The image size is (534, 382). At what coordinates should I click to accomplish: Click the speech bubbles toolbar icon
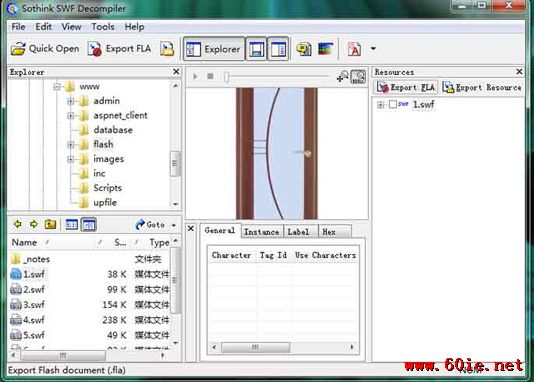pyautogui.click(x=303, y=49)
